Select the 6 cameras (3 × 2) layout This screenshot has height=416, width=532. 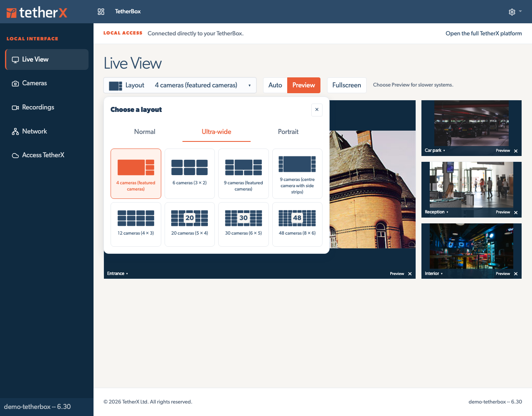(x=190, y=173)
